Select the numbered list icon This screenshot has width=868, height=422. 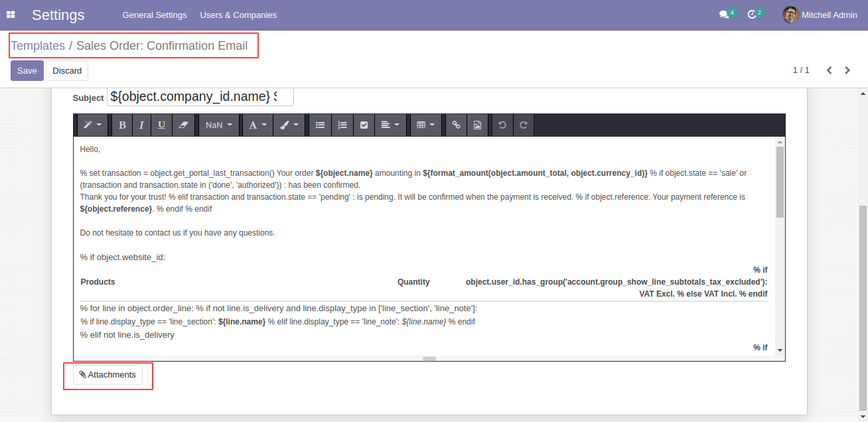pos(342,125)
